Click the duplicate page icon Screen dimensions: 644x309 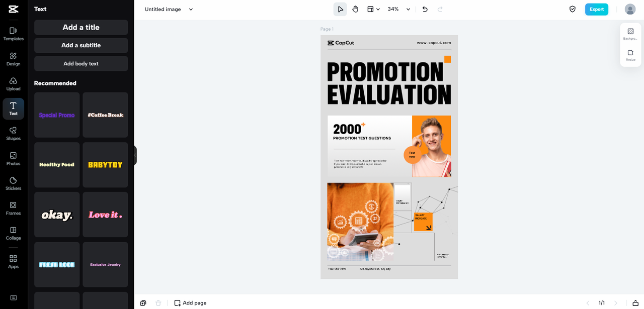point(143,303)
